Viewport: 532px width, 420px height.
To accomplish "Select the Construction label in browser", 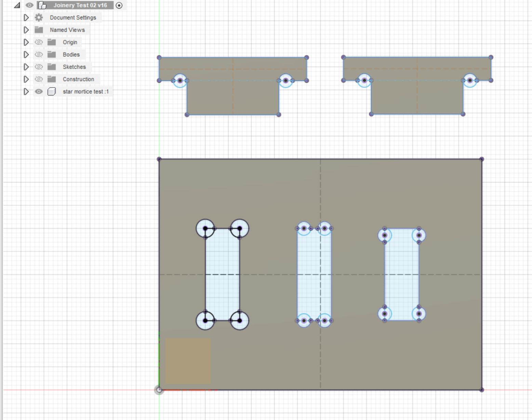I will click(78, 79).
